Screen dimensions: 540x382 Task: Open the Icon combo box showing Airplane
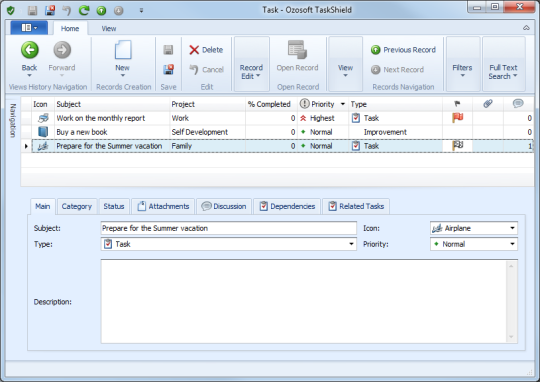pyautogui.click(x=474, y=228)
